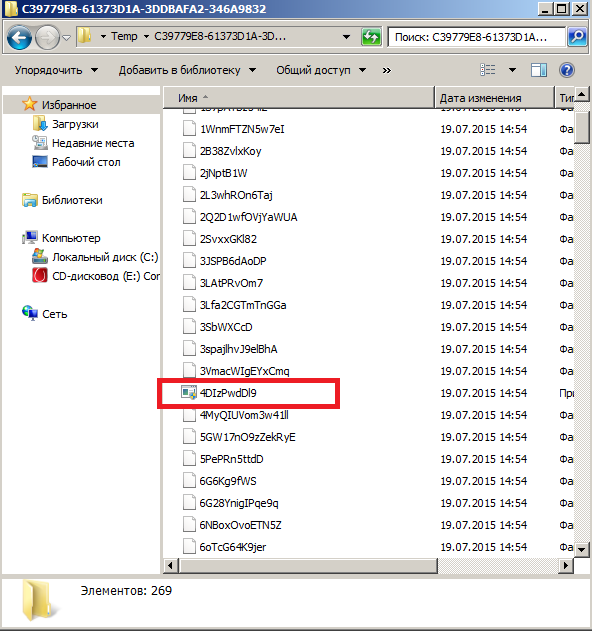This screenshot has height=631, width=592.
Task: Open the Help question mark icon
Action: pos(567,70)
